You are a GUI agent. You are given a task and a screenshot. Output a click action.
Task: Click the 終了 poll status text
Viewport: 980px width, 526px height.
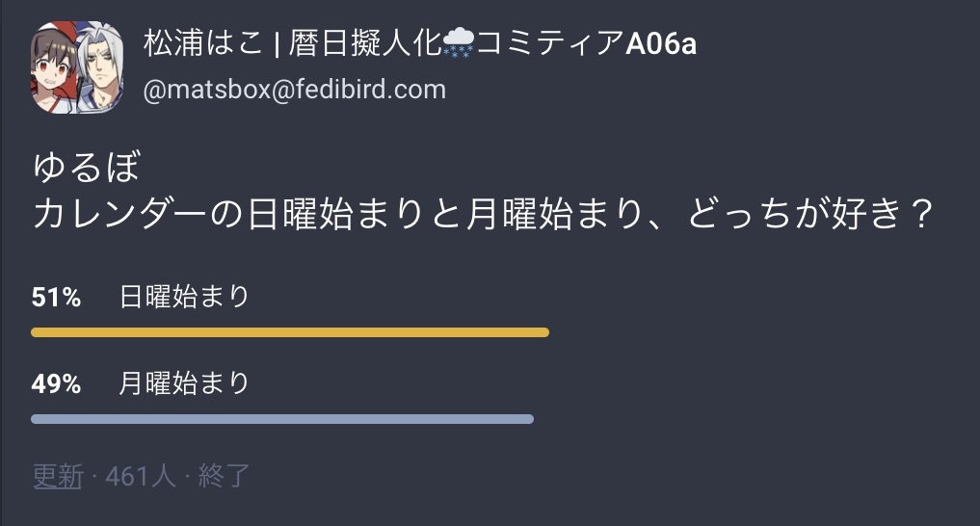[224, 477]
